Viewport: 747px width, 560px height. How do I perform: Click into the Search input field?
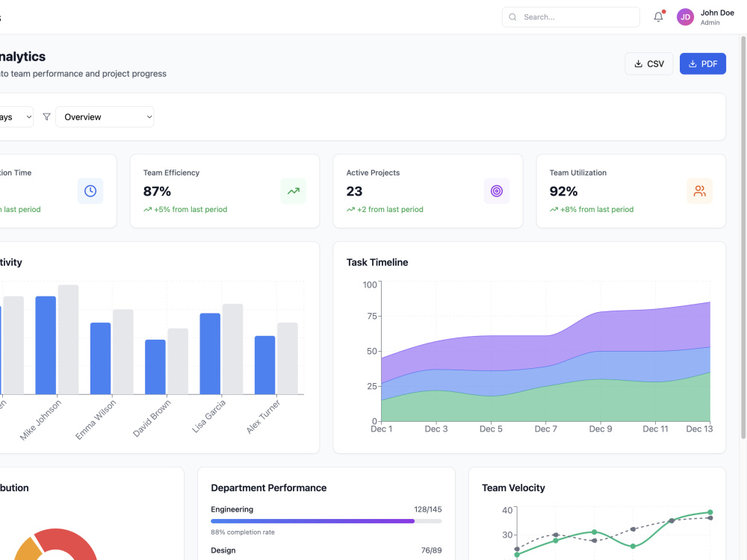(x=571, y=17)
